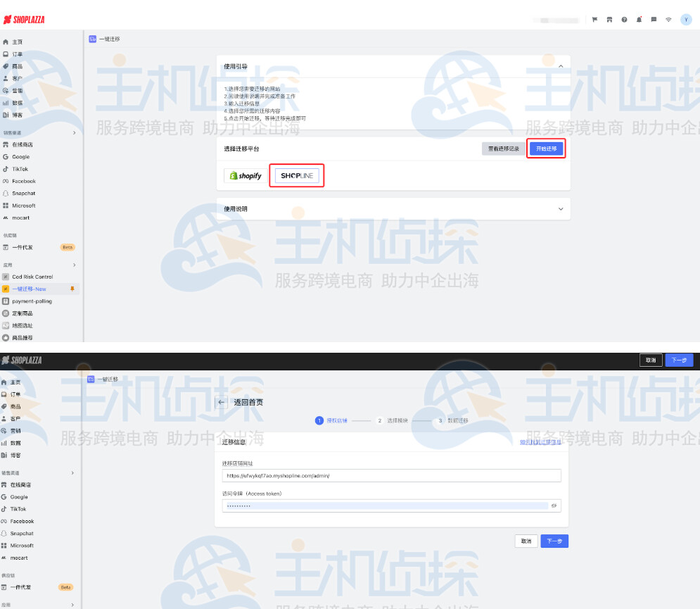700x609 pixels.
Task: Click the flag icon in the top bar
Action: pyautogui.click(x=594, y=20)
